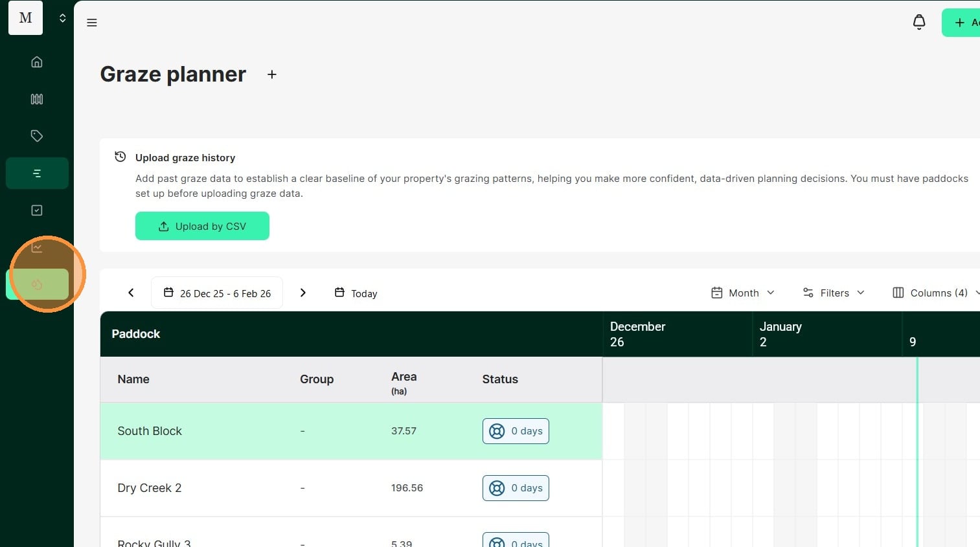Click the 37.57 area value

point(404,431)
